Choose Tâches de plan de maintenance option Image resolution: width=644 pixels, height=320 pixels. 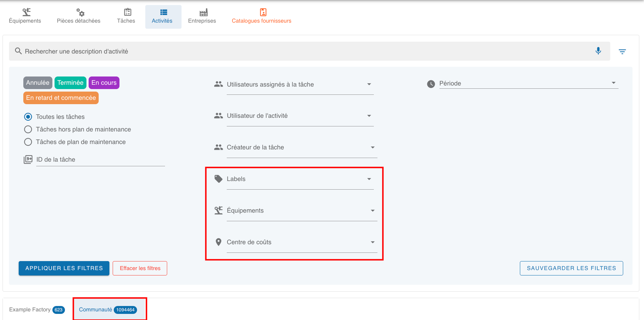tap(28, 142)
